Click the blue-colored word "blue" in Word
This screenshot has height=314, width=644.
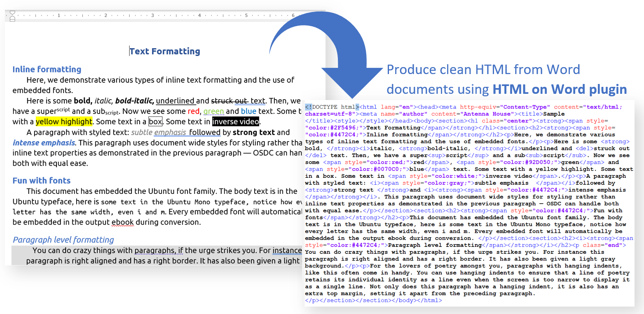pos(248,112)
